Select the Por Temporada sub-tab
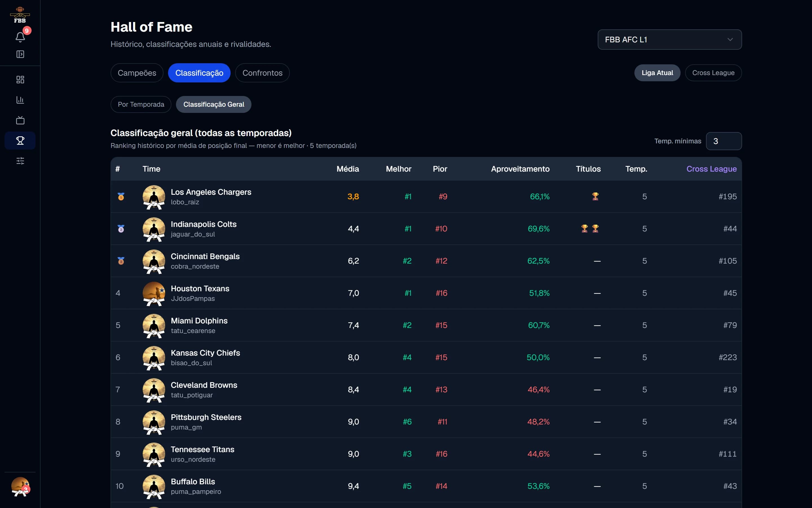This screenshot has width=812, height=508. pos(141,104)
